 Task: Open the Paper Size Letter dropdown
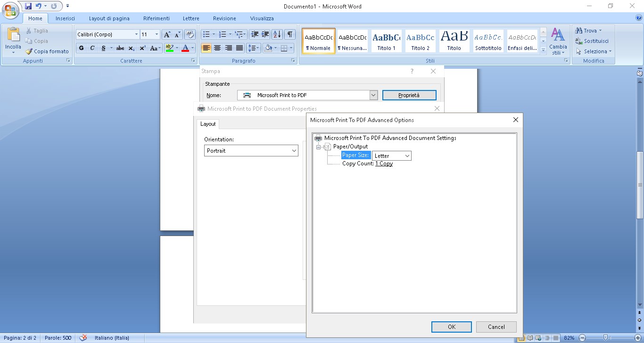392,155
